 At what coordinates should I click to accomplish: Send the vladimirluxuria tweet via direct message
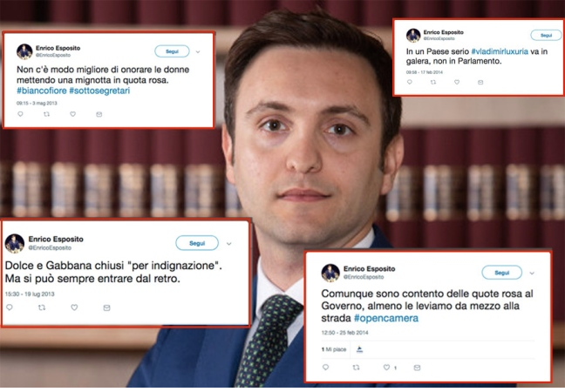(480, 82)
